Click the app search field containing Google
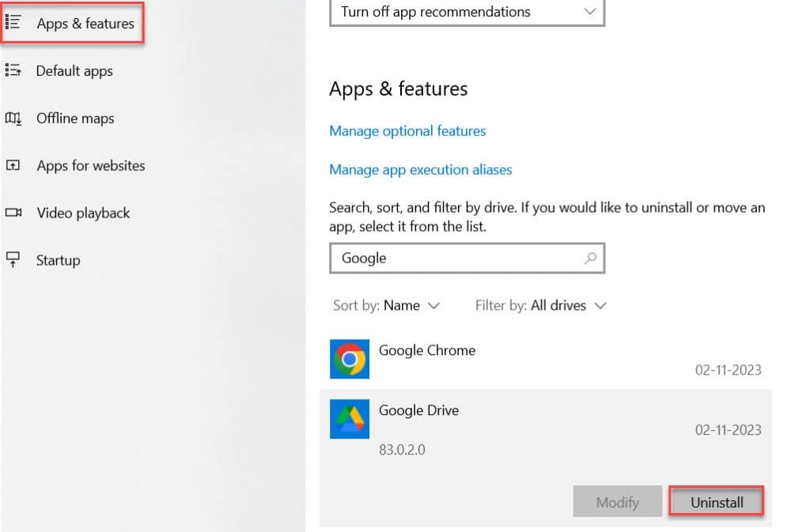This screenshot has width=810, height=532. 467,258
